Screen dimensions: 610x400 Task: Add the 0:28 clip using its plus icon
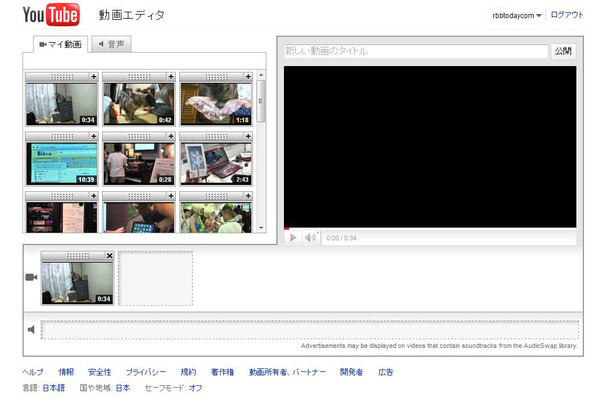pyautogui.click(x=171, y=136)
